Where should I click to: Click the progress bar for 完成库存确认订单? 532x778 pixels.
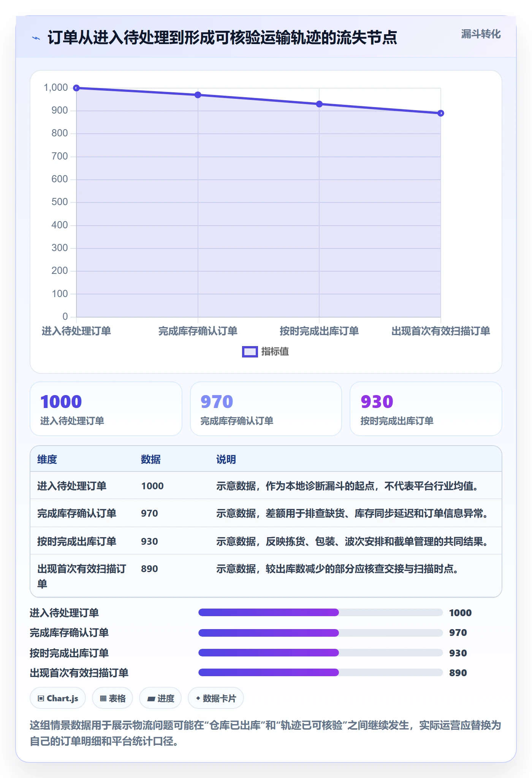pos(321,633)
